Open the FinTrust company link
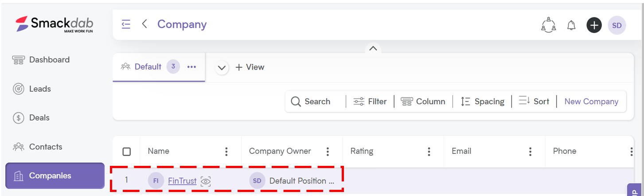This screenshot has height=196, width=644. pyautogui.click(x=182, y=181)
